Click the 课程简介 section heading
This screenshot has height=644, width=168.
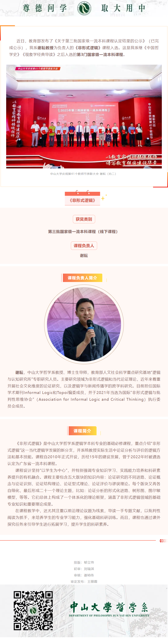point(82,431)
